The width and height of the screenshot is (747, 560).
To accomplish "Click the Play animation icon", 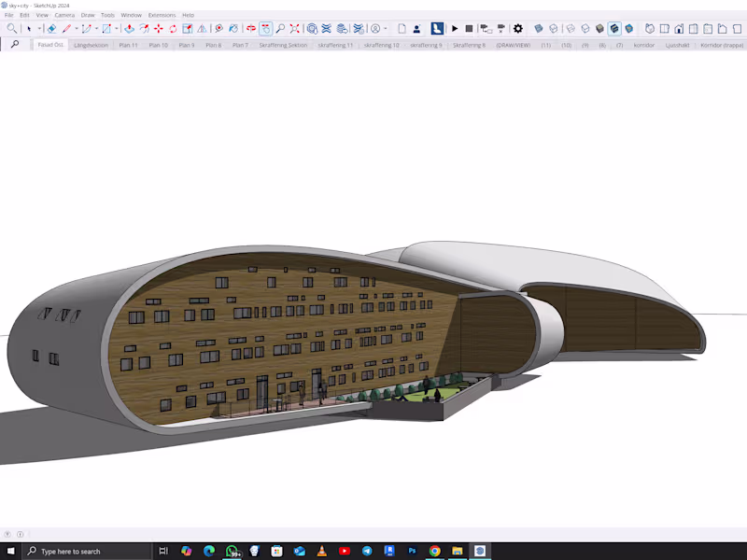I will (453, 28).
